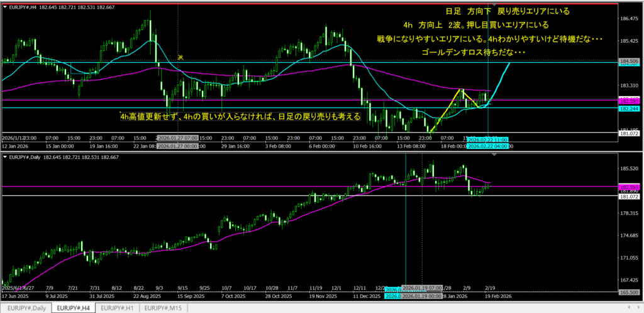Switch to the EURJPY#,Daily tab

(x=26, y=308)
